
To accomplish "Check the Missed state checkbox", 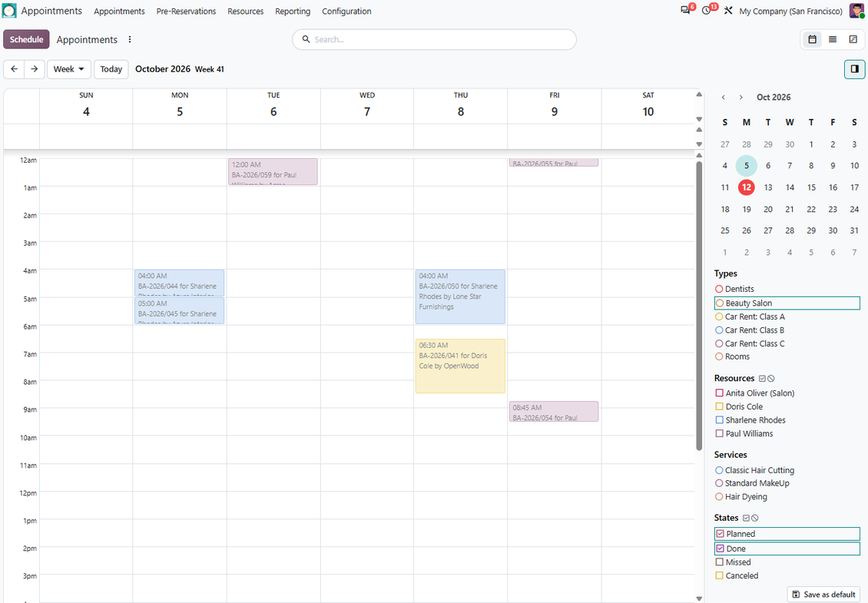I will click(720, 562).
